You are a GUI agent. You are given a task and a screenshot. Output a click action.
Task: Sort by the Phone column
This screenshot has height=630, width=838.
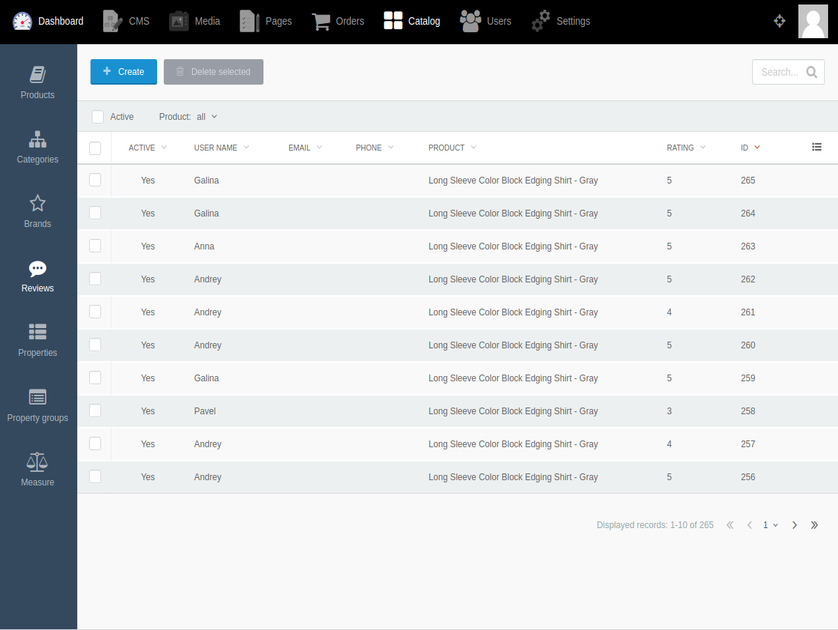click(375, 148)
